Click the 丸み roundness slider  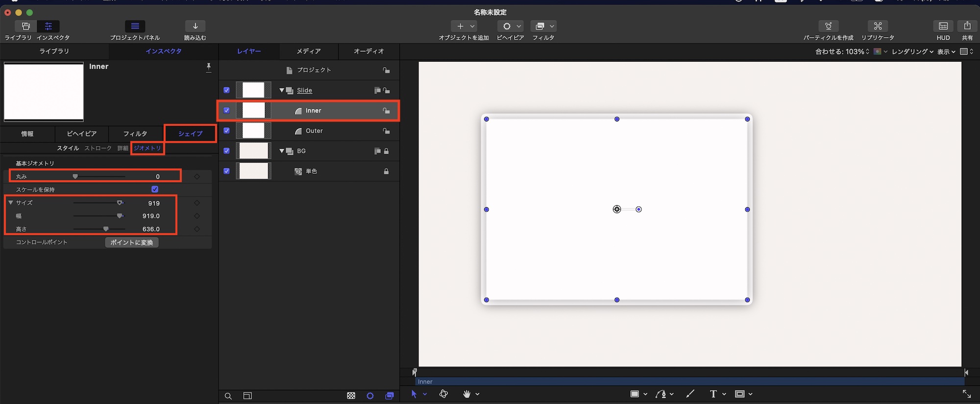point(99,176)
